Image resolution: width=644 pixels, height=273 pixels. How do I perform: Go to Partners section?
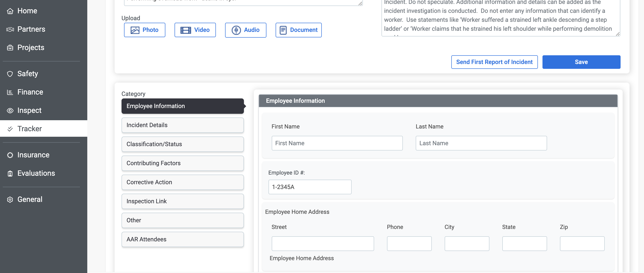[43, 29]
